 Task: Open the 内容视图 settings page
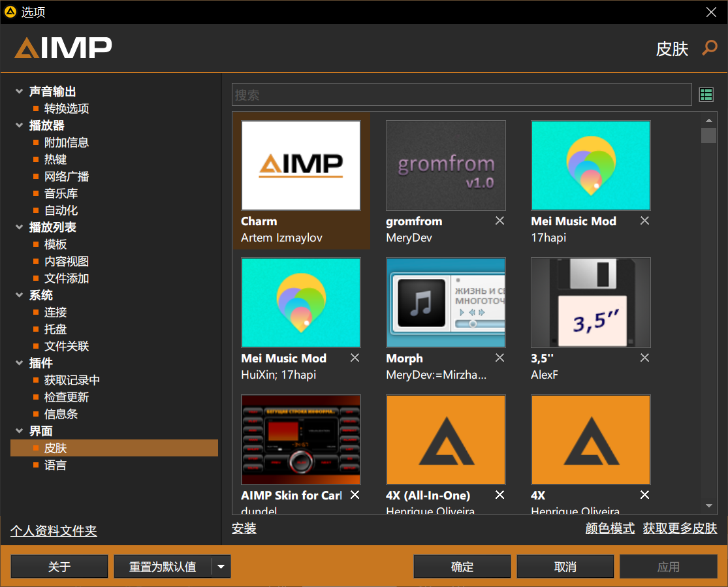(x=67, y=261)
